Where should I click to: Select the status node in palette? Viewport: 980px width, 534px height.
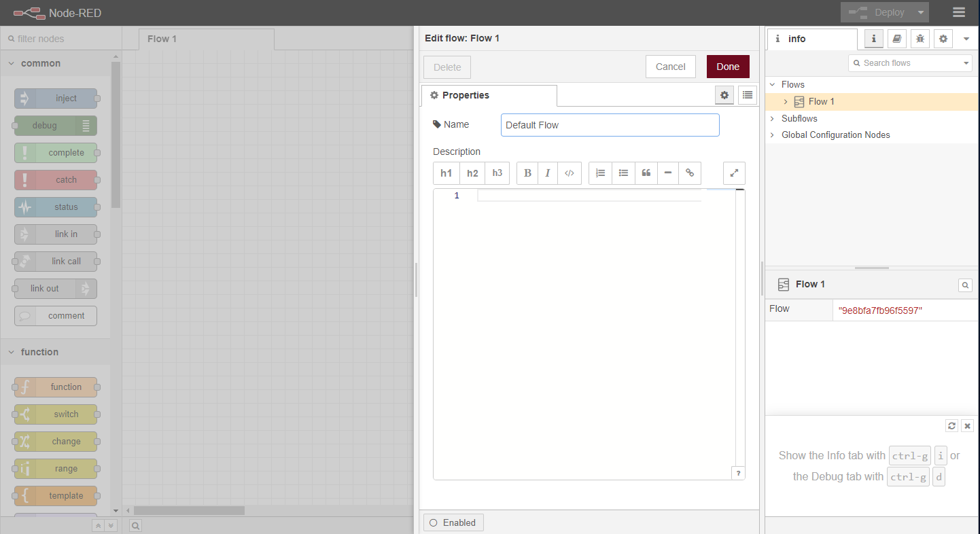pyautogui.click(x=56, y=207)
